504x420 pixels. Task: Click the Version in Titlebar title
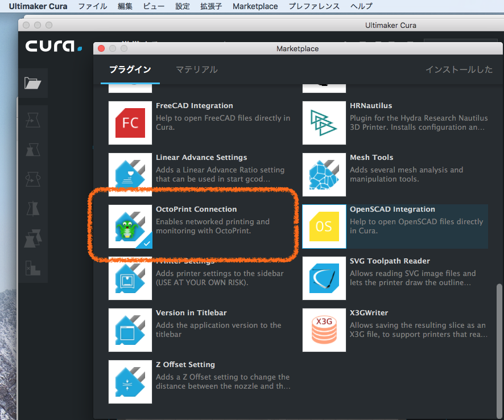[191, 312]
